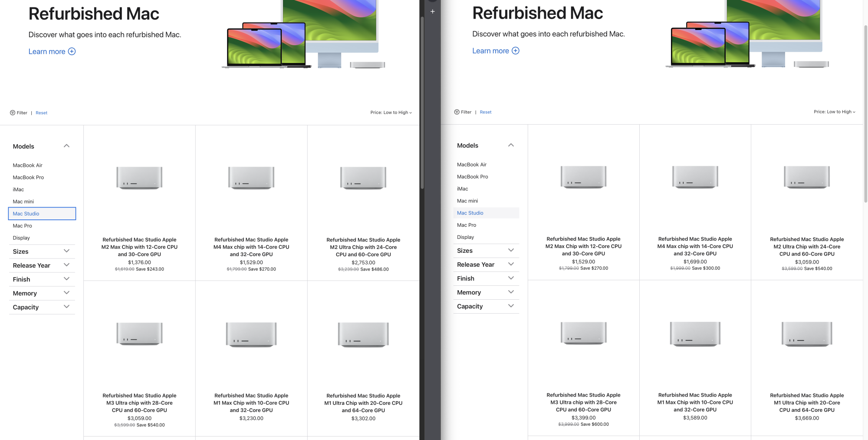Viewport: 868px width, 440px height.
Task: Choose Mac Pro model in left window
Action: (23, 226)
